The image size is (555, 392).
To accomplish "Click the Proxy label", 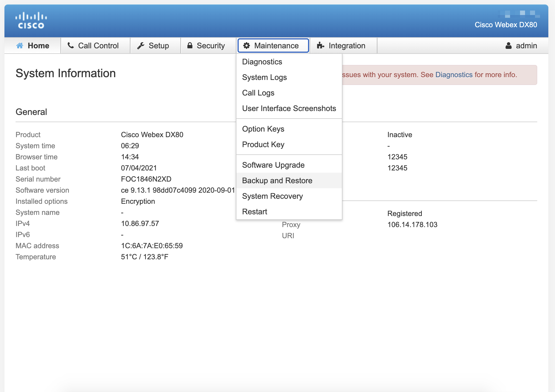I will coord(291,225).
